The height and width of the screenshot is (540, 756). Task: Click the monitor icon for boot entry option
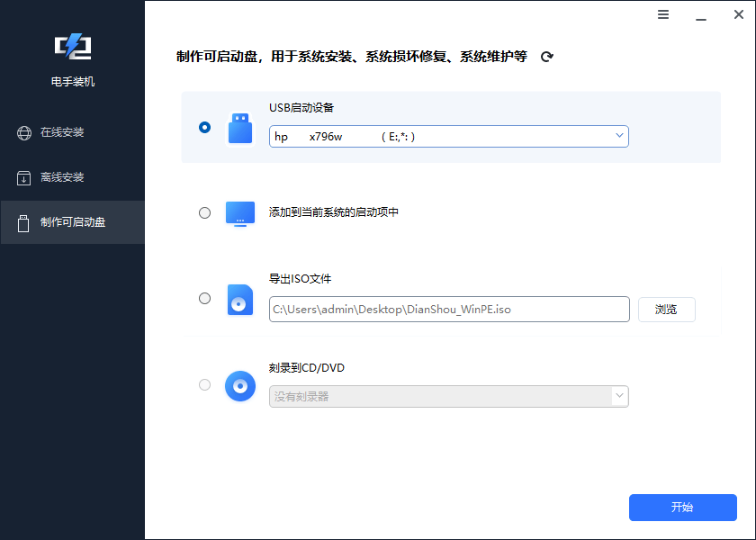[239, 213]
